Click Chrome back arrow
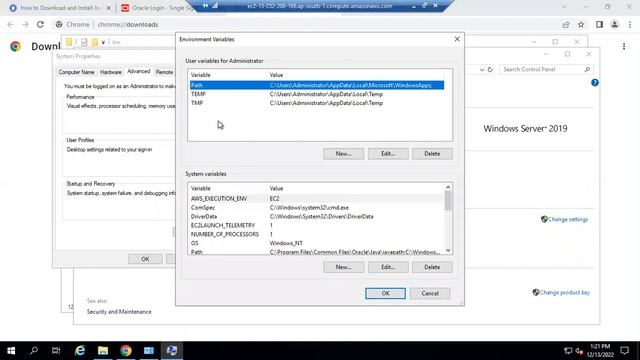Viewport: 640px width, 360px height. 10,24
